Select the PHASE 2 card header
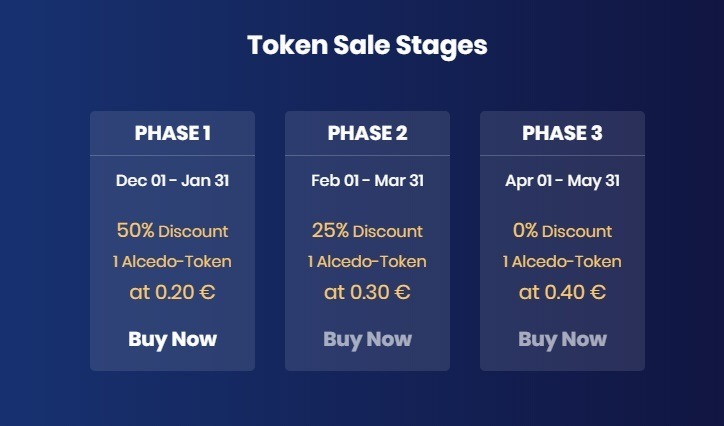724x426 pixels. [x=367, y=133]
